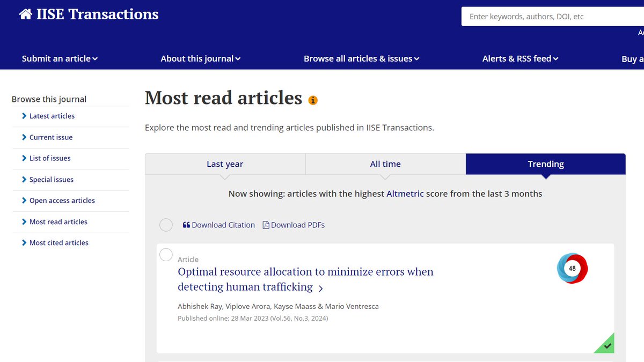Screen dimensions: 644x362
Task: Open the Browse all articles & issues dropdown
Action: [362, 58]
